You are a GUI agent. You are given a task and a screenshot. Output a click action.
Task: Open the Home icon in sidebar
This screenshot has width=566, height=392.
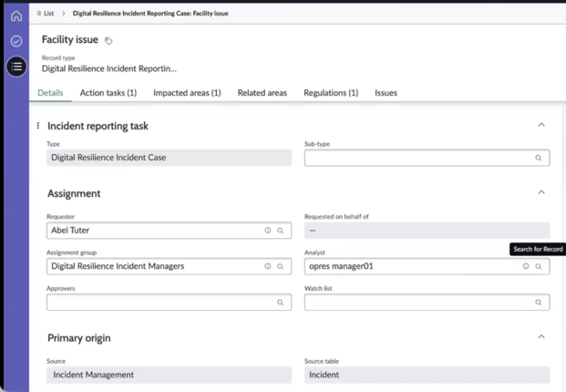(x=16, y=15)
